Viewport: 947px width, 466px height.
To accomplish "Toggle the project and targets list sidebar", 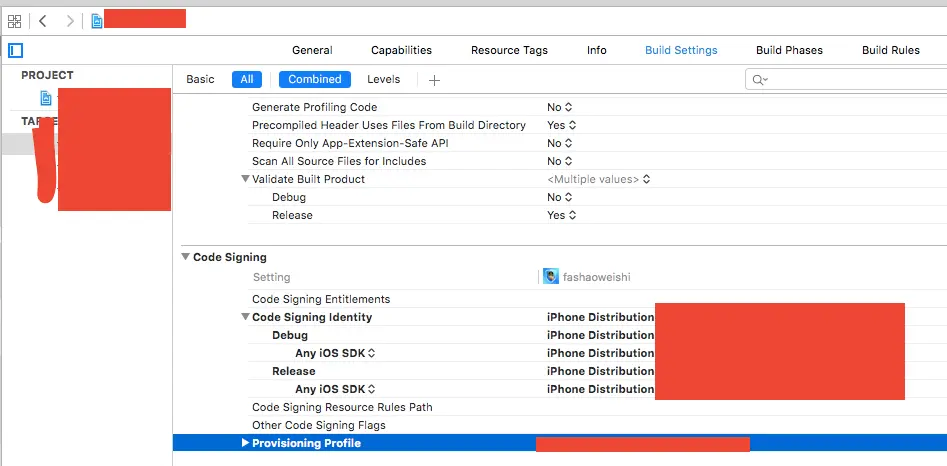I will [15, 50].
